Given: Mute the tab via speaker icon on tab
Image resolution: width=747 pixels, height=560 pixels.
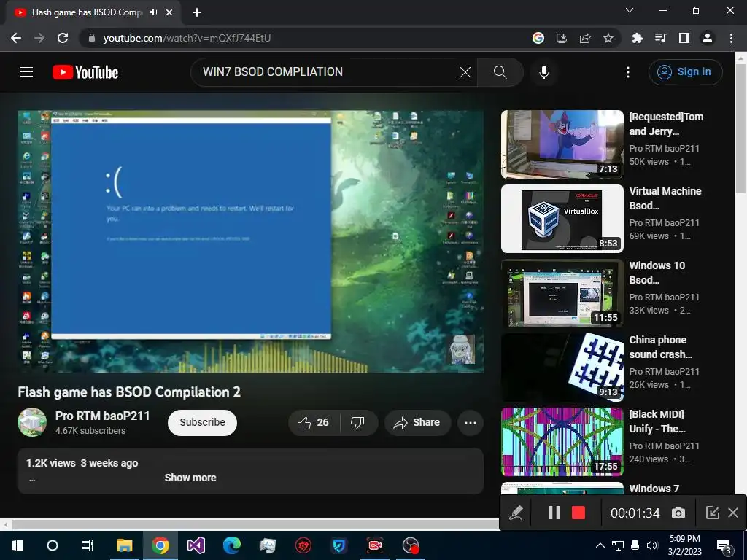Looking at the screenshot, I should coord(153,12).
